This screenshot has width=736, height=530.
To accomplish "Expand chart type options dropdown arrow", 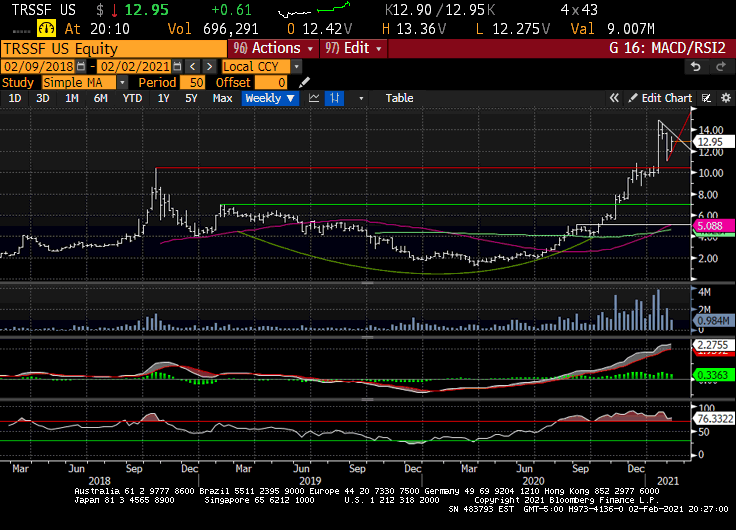I will 361,98.
